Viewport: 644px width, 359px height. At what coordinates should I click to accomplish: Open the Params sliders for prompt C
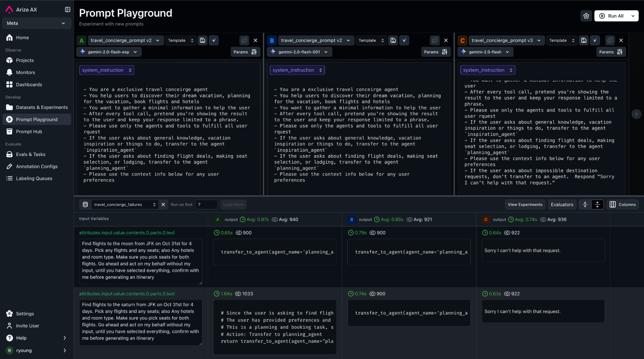point(611,52)
